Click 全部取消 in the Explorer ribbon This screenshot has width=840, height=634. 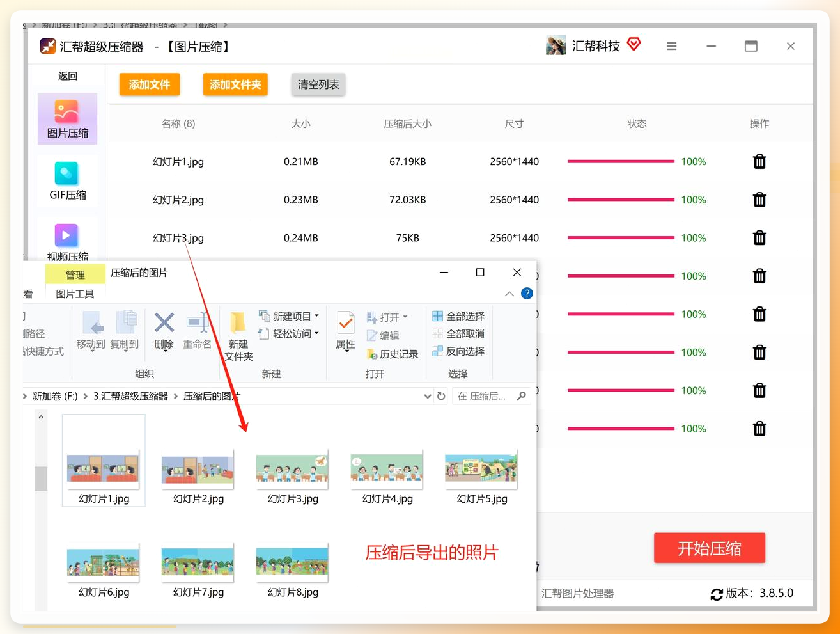point(458,334)
